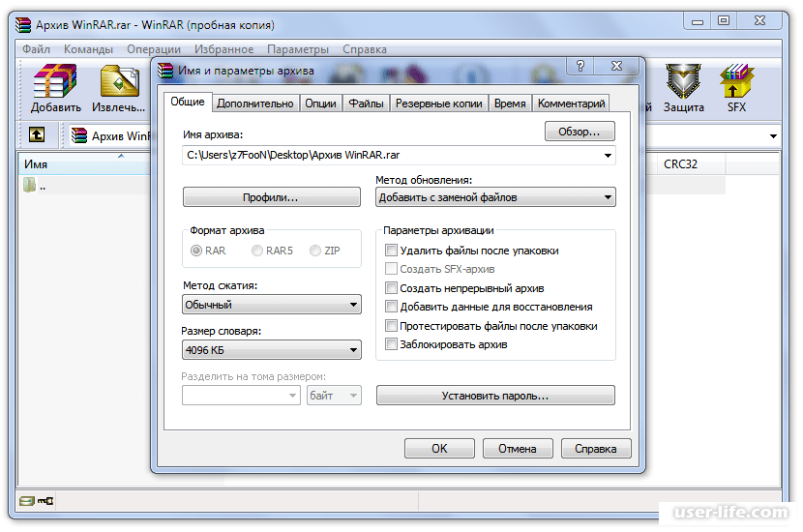Check Добавить данные для восстановления

391,307
